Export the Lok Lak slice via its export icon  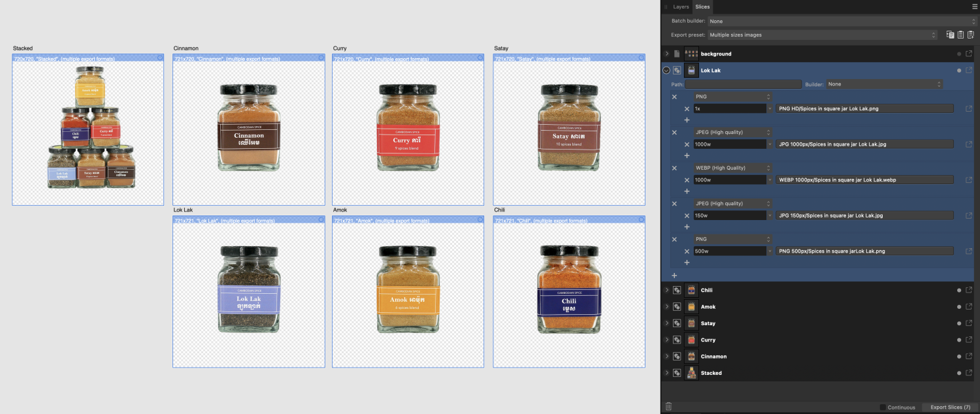(969, 71)
